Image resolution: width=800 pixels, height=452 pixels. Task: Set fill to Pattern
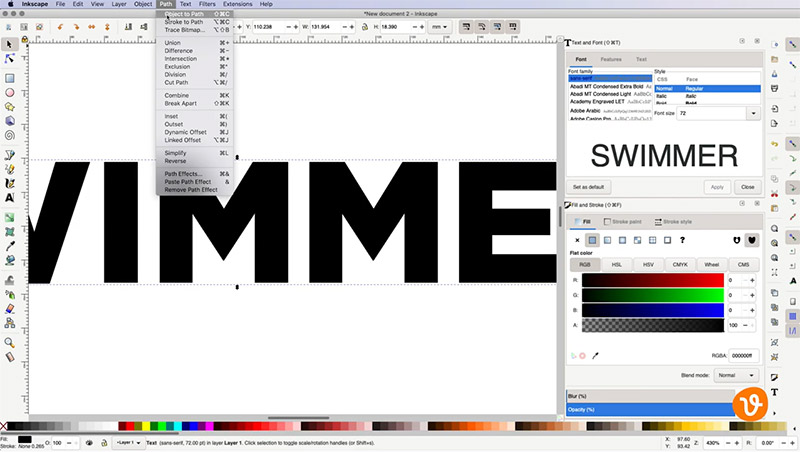tap(653, 240)
